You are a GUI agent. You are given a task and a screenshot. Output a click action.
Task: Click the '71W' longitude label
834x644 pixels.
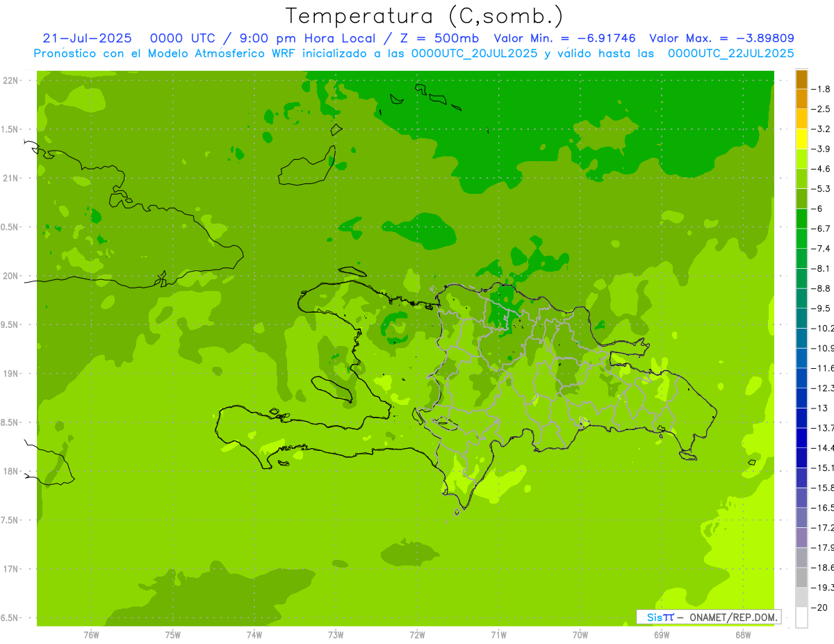(x=498, y=634)
